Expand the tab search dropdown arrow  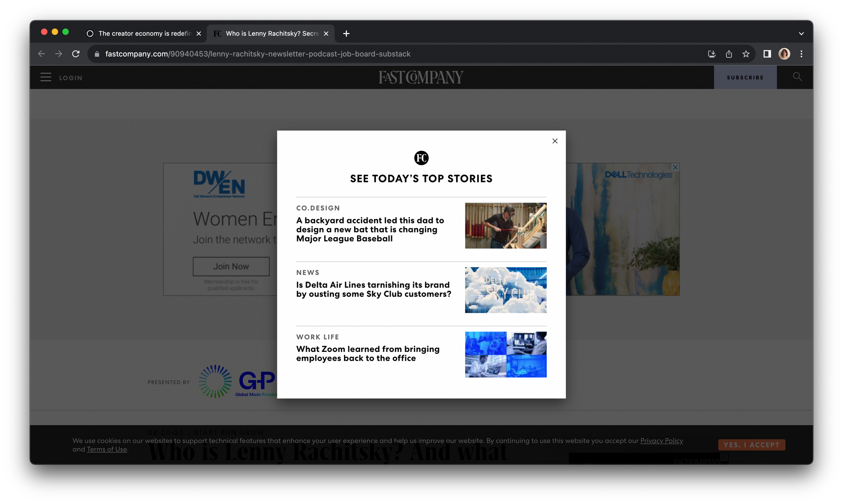coord(801,34)
